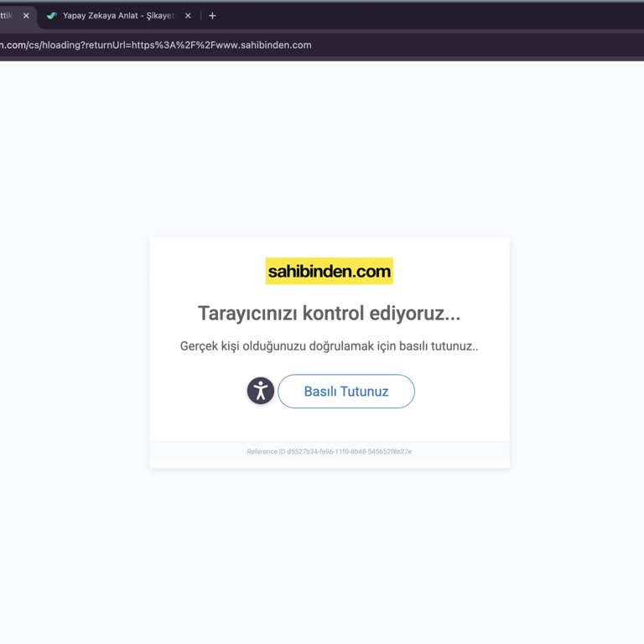
Task: Click the address bar URL field
Action: point(320,44)
